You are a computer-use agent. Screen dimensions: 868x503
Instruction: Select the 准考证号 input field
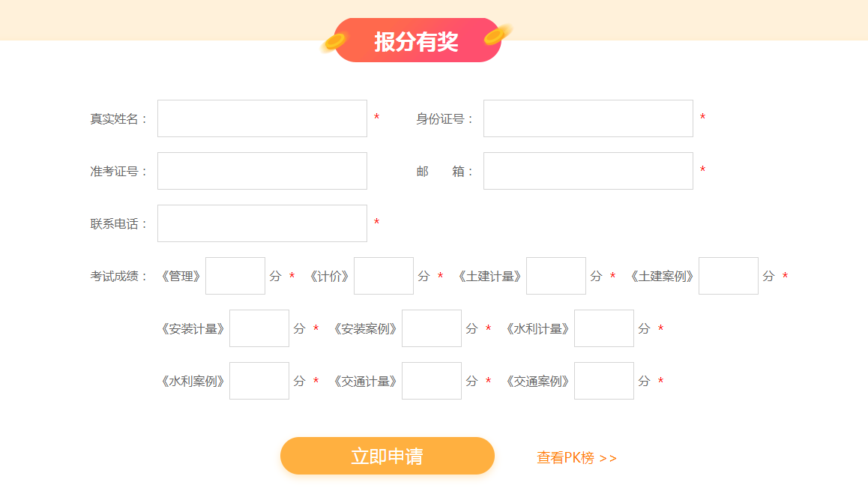(x=262, y=171)
